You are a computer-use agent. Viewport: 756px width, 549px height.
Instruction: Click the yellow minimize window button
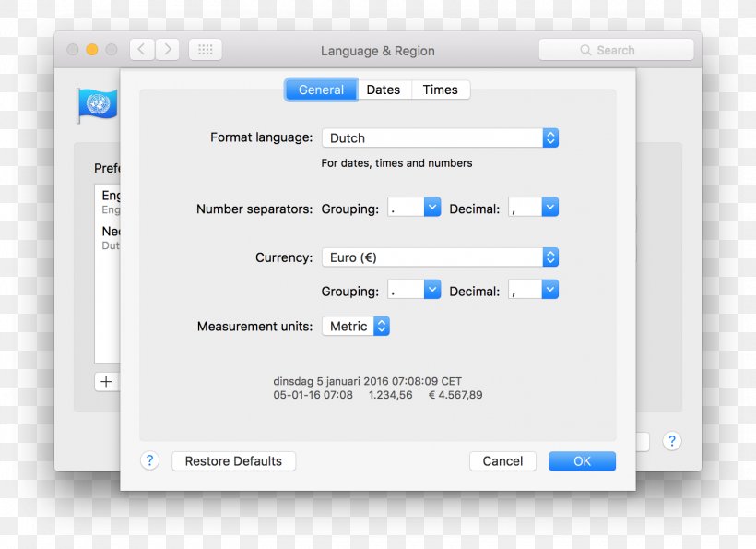(91, 50)
